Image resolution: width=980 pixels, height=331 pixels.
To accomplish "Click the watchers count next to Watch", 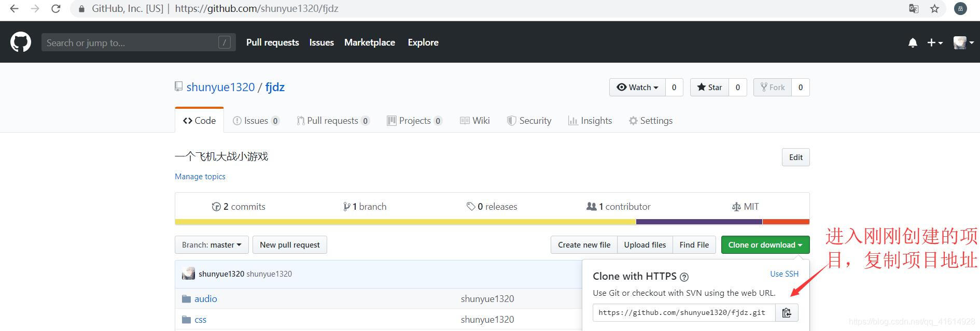I will point(674,87).
